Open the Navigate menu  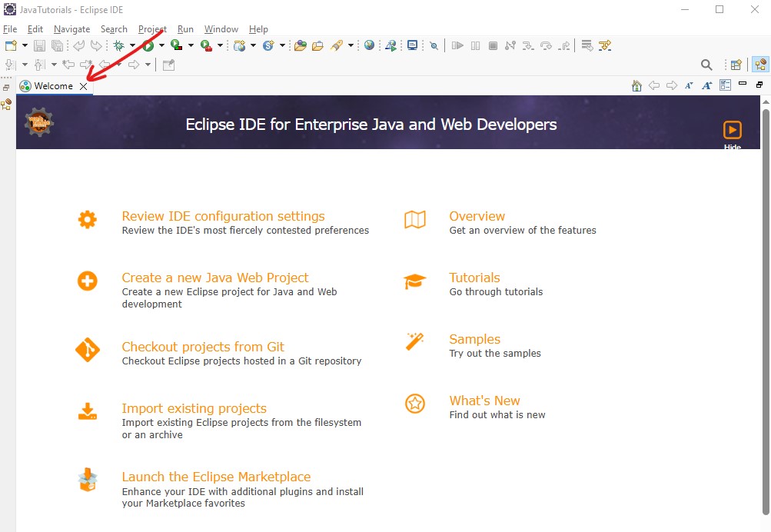[71, 29]
